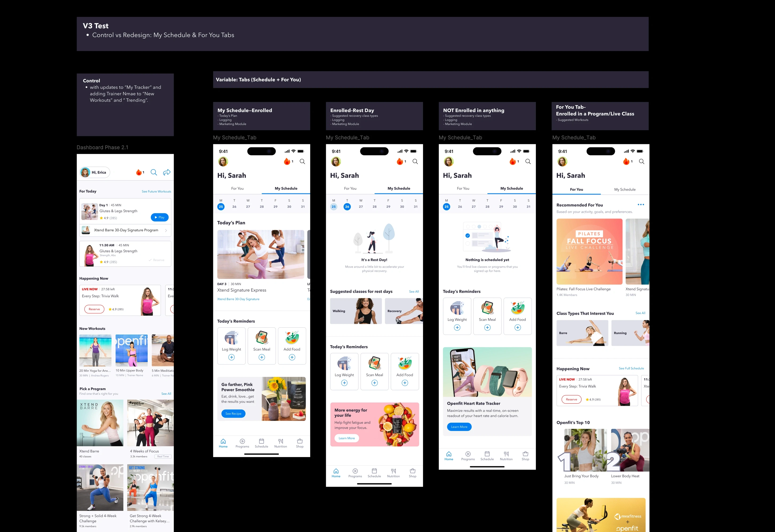Open Erica's profile avatar in control dashboard
This screenshot has height=532, width=775.
click(x=85, y=172)
